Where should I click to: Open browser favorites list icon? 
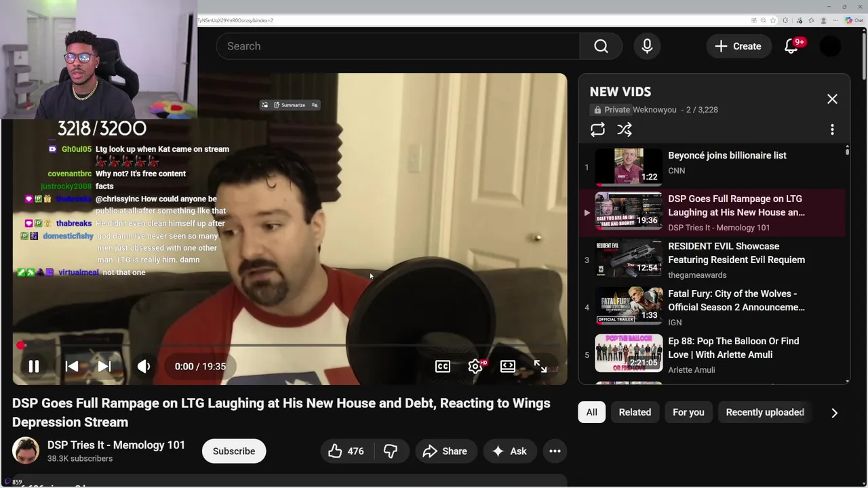811,20
